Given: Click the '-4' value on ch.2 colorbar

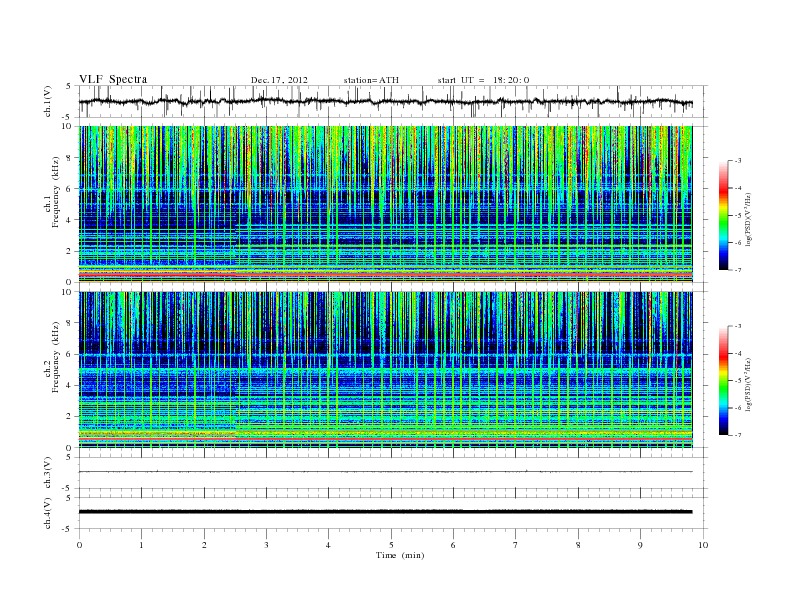Looking at the screenshot, I should coord(738,353).
